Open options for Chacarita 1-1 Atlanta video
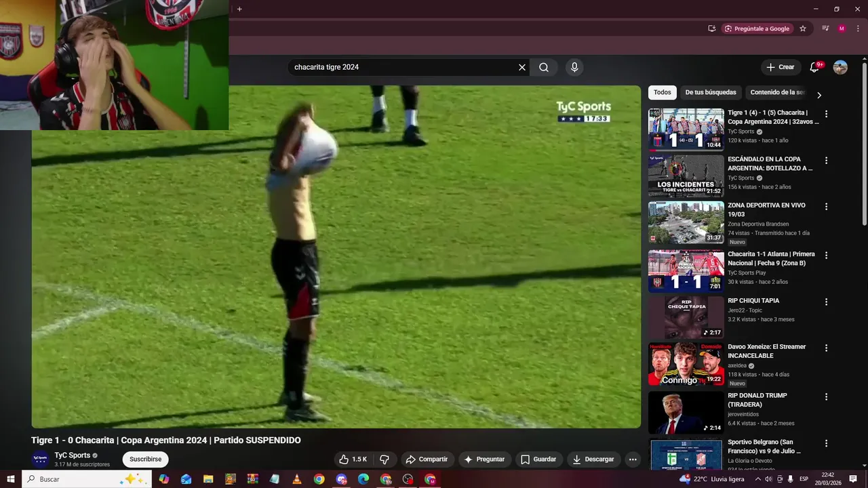The image size is (868, 488). (826, 256)
